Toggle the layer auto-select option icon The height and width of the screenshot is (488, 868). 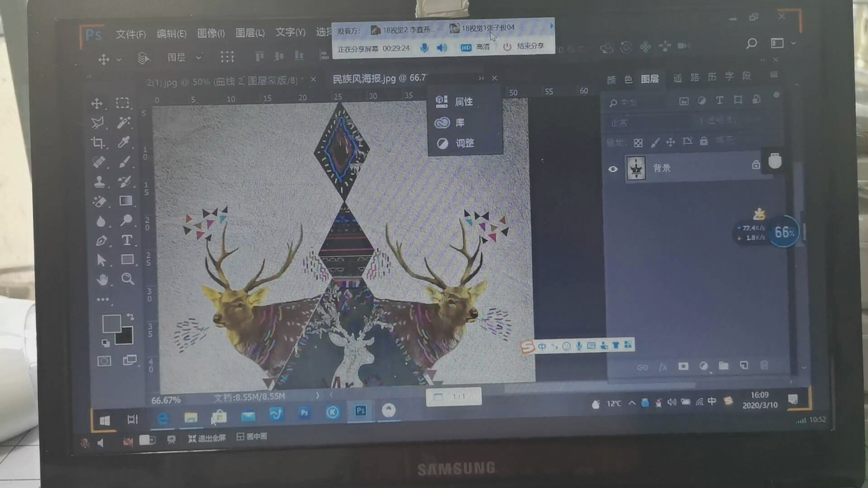click(143, 58)
